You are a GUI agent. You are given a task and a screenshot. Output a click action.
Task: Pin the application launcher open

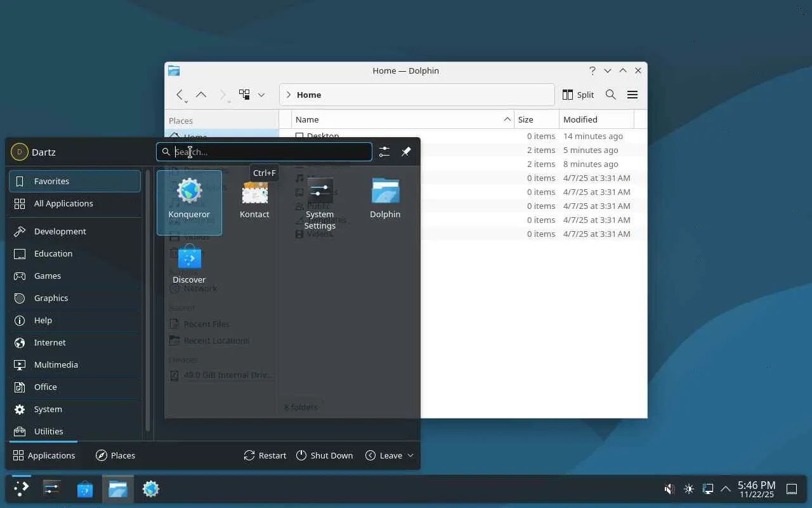(x=406, y=152)
